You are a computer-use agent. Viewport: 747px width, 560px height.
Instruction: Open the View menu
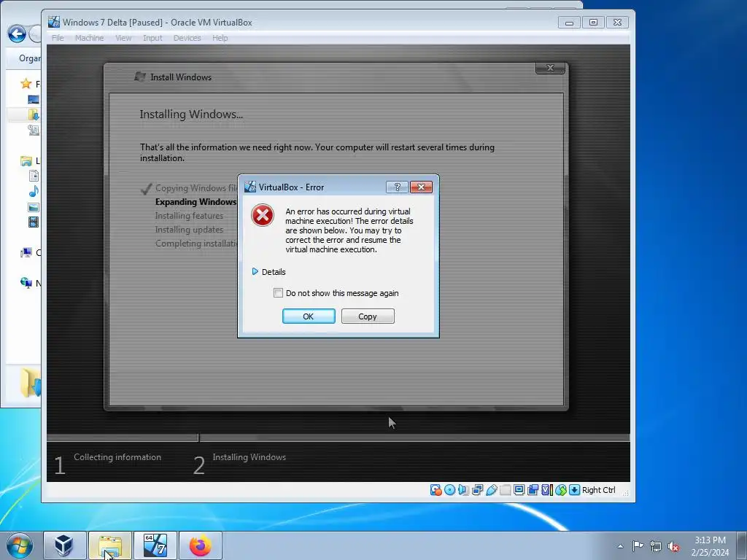pos(123,38)
